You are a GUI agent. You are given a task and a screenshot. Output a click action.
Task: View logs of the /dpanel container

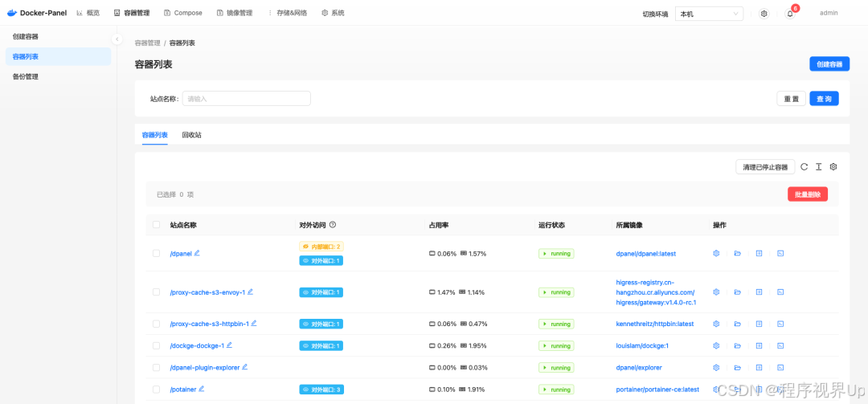759,254
